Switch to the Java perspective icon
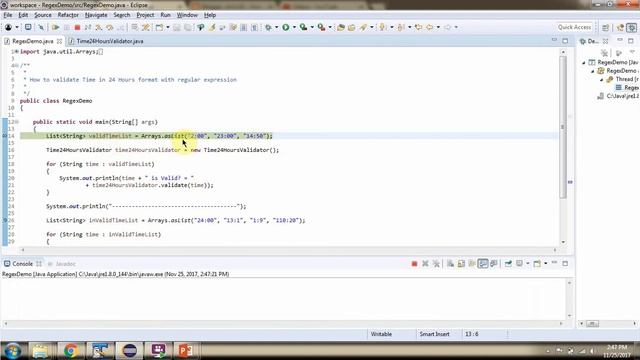Image resolution: width=640 pixels, height=360 pixels. pyautogui.click(x=620, y=27)
